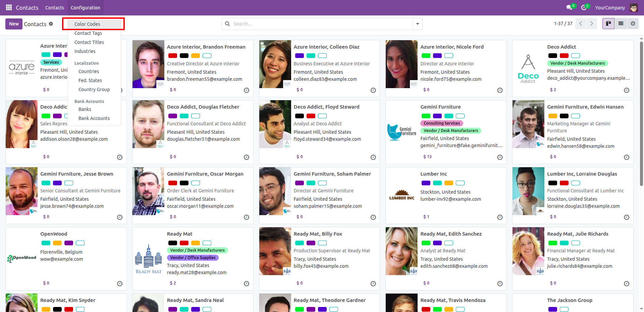
Task: Open activity clock on Jesse Brown card
Action: 120,217
